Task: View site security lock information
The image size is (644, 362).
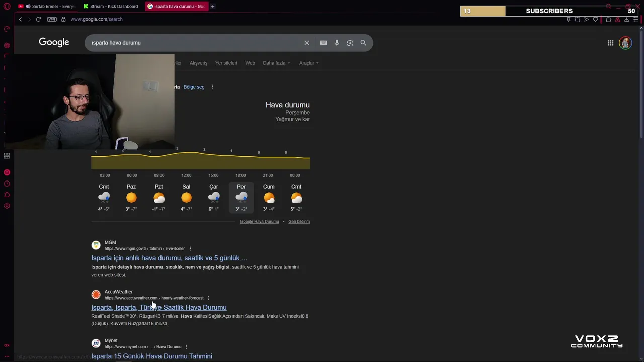Action: [63, 19]
